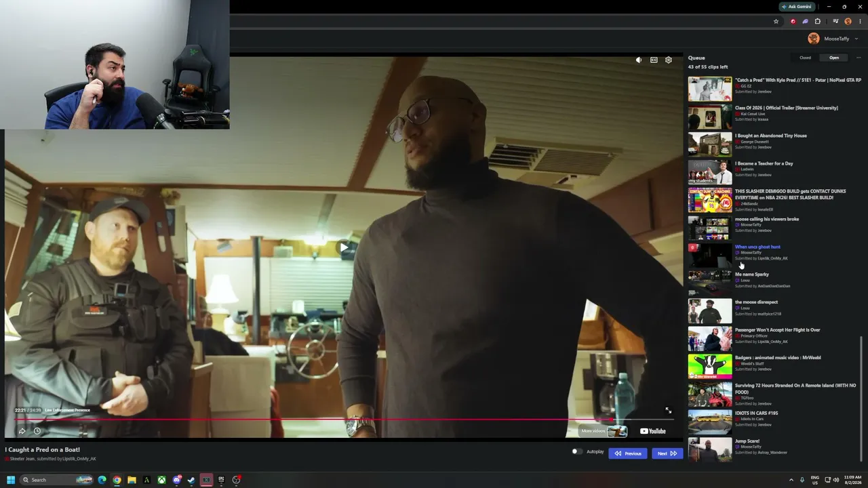Open the taskbar clock and date

(853, 480)
